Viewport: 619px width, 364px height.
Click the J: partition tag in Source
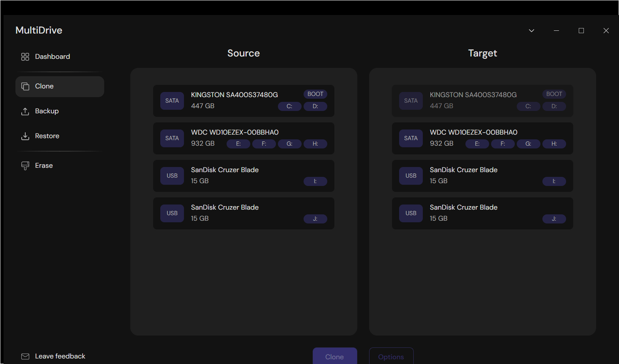315,219
